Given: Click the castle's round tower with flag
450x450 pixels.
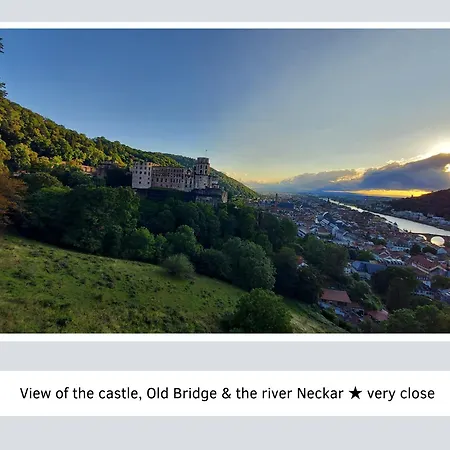Looking at the screenshot, I should point(202,172).
